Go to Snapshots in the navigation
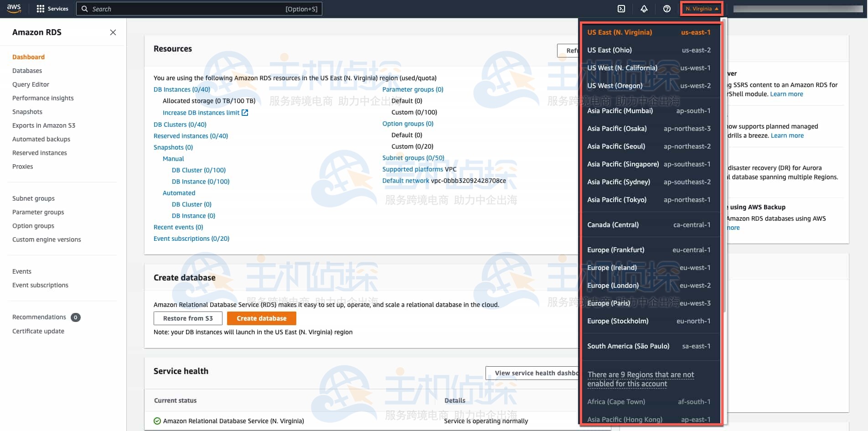868x431 pixels. pyautogui.click(x=27, y=112)
